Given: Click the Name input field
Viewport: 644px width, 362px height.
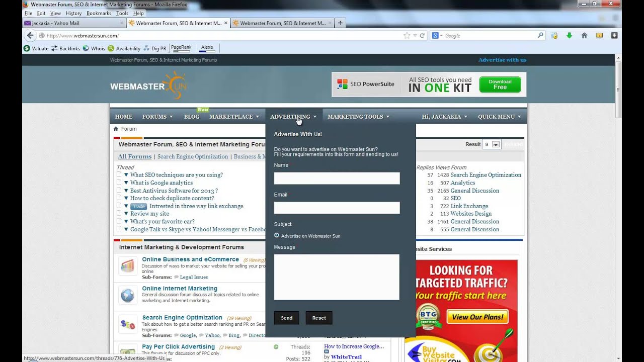Looking at the screenshot, I should (337, 178).
